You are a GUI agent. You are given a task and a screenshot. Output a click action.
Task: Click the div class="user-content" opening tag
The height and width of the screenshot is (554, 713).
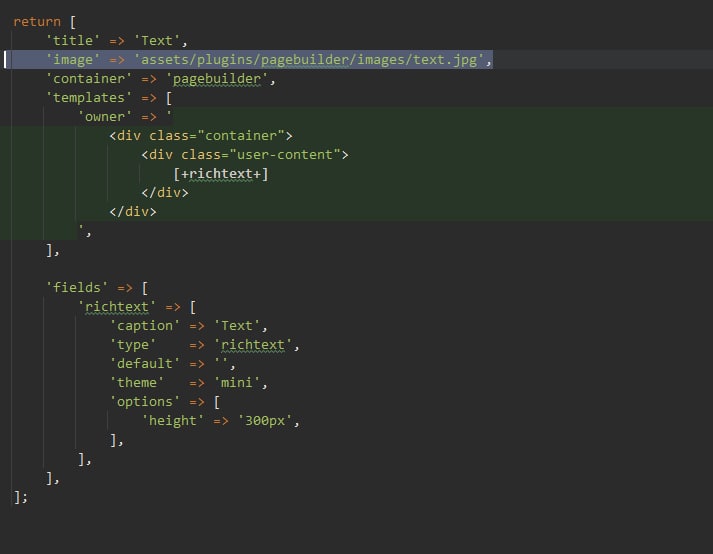245,155
